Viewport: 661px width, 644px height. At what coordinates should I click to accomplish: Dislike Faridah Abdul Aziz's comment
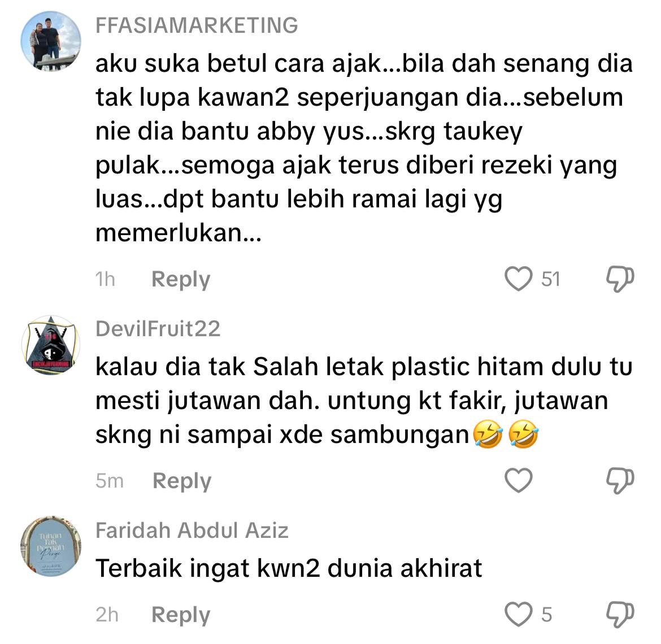pyautogui.click(x=620, y=615)
